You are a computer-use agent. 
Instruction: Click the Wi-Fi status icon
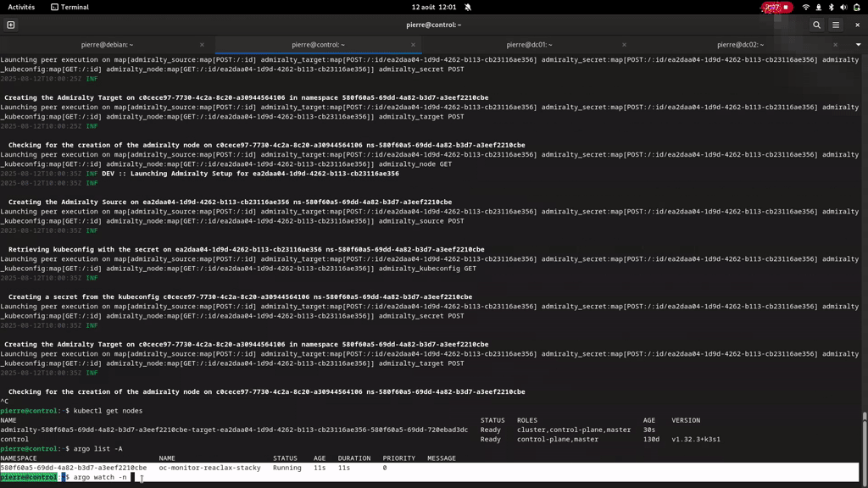tap(806, 7)
